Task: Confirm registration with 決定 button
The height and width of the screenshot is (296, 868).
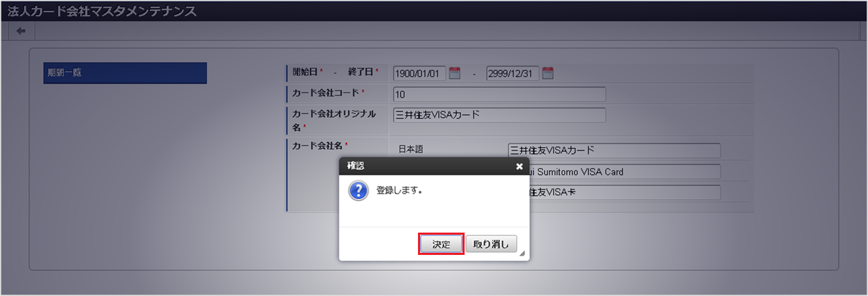Action: click(441, 244)
